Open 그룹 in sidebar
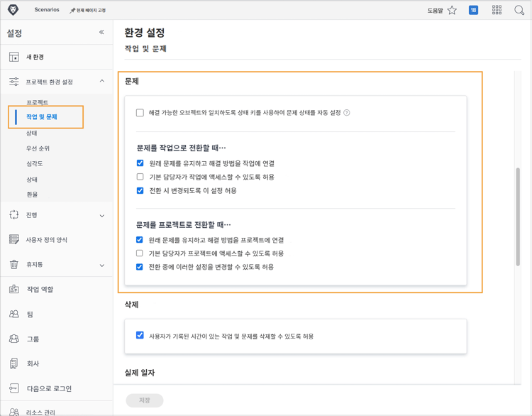 (x=33, y=339)
